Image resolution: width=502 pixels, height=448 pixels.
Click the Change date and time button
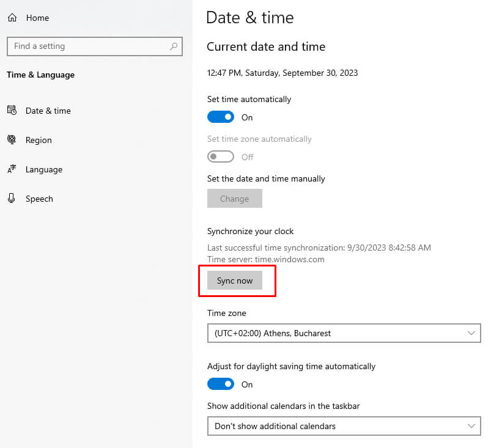235,199
